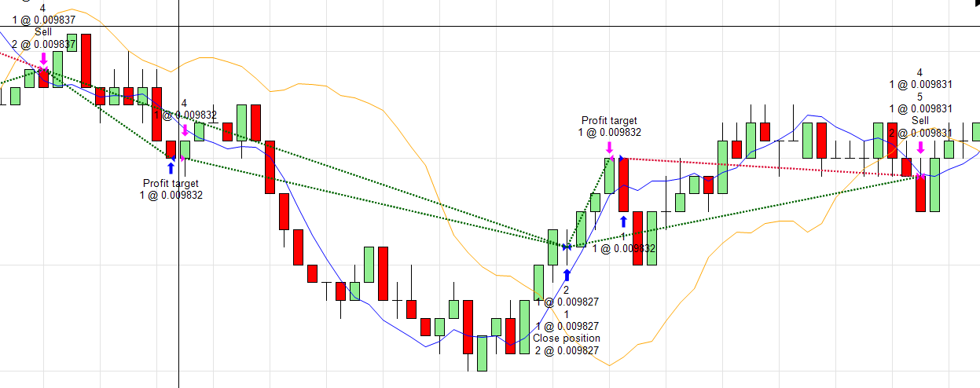980x388 pixels.
Task: Select the "Sell" label above "2 @ 0.009837"
Action: (43, 32)
